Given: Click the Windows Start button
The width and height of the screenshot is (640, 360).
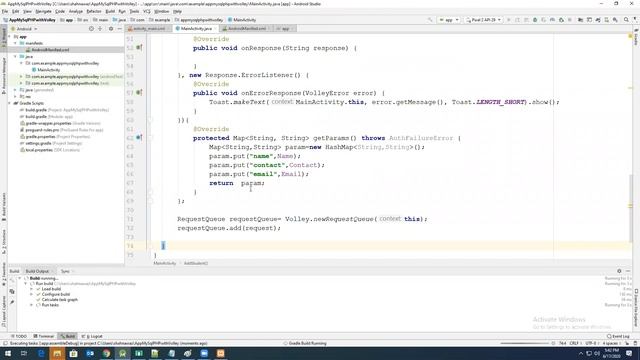Looking at the screenshot, I should click(x=8, y=353).
